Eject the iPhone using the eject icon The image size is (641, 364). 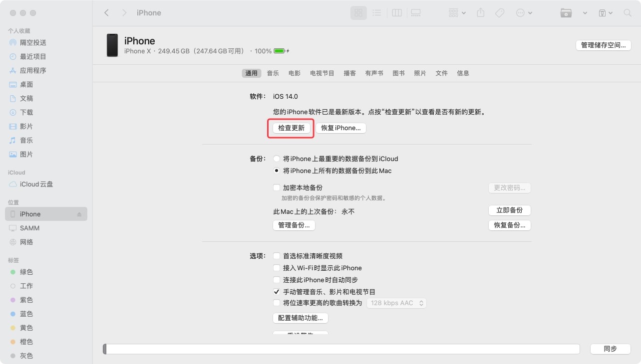click(x=79, y=214)
